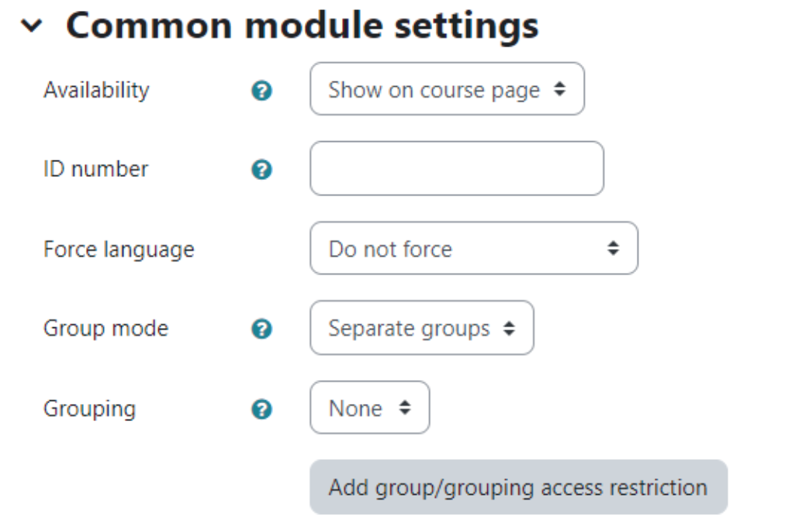Viewport: 799px width, 532px height.
Task: Open the Grouping None dropdown
Action: coord(369,408)
